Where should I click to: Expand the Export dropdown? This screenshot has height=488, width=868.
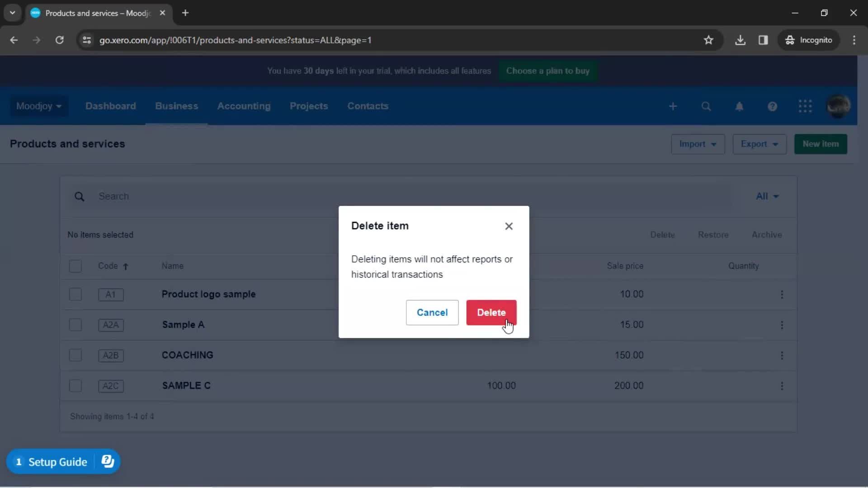coord(759,144)
